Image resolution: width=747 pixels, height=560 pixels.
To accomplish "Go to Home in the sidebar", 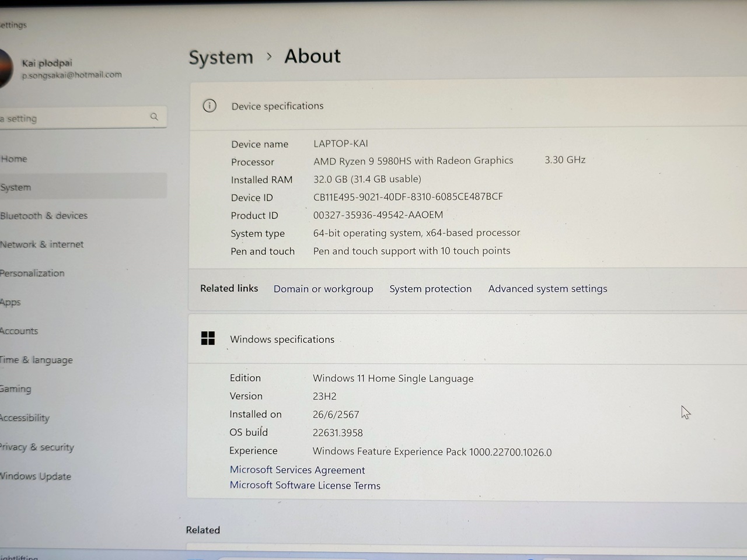I will [14, 159].
